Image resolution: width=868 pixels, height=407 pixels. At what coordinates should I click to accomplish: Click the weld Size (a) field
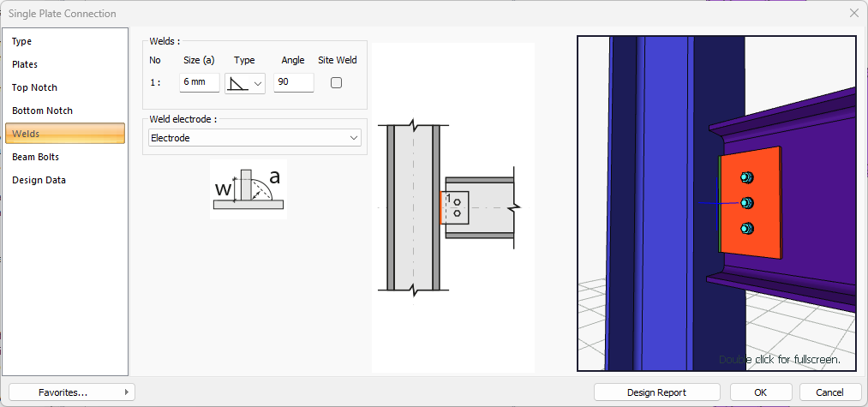click(x=200, y=82)
